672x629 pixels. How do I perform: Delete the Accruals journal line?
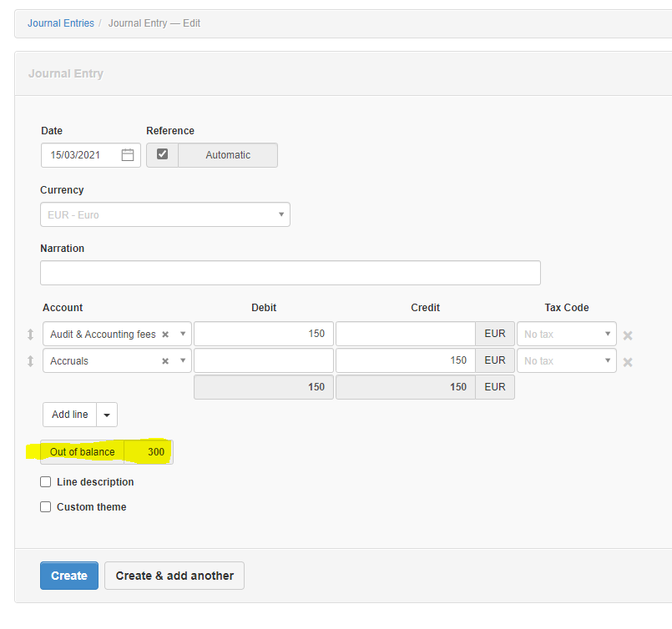(628, 362)
